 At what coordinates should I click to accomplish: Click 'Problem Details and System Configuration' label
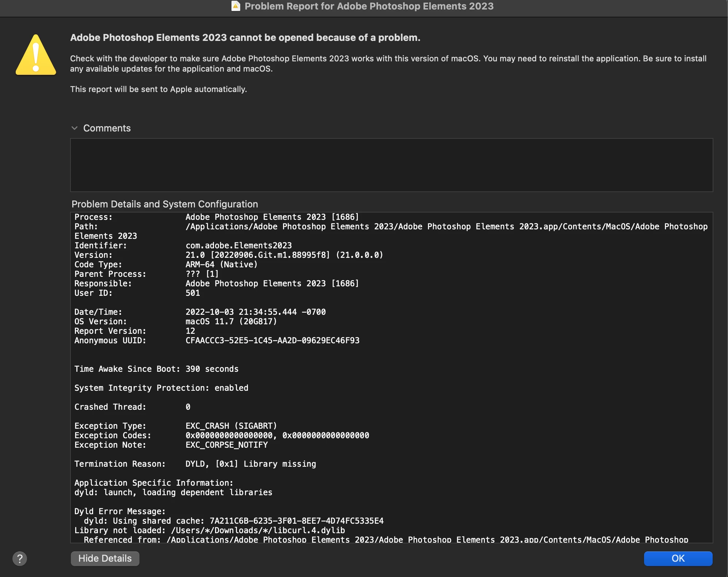pos(165,204)
